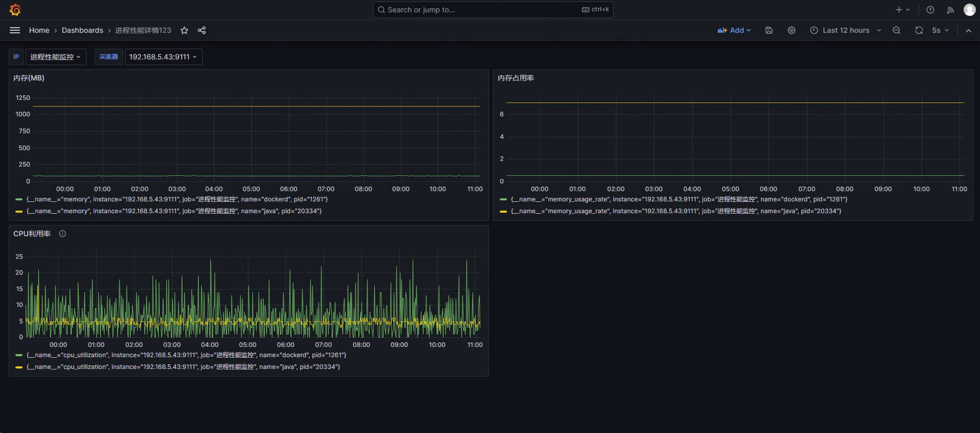Click the CPU利用率 panel info icon

(x=62, y=234)
